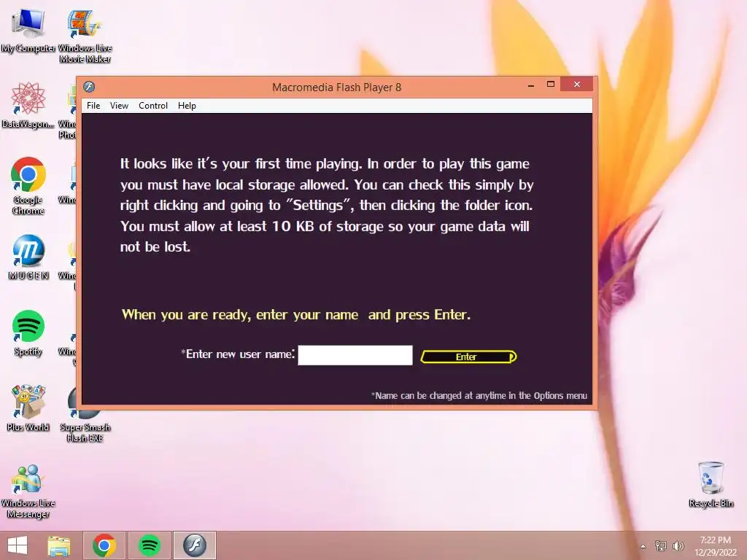The height and width of the screenshot is (560, 747).
Task: Select the DataWagon desktop shortcut
Action: tap(28, 105)
